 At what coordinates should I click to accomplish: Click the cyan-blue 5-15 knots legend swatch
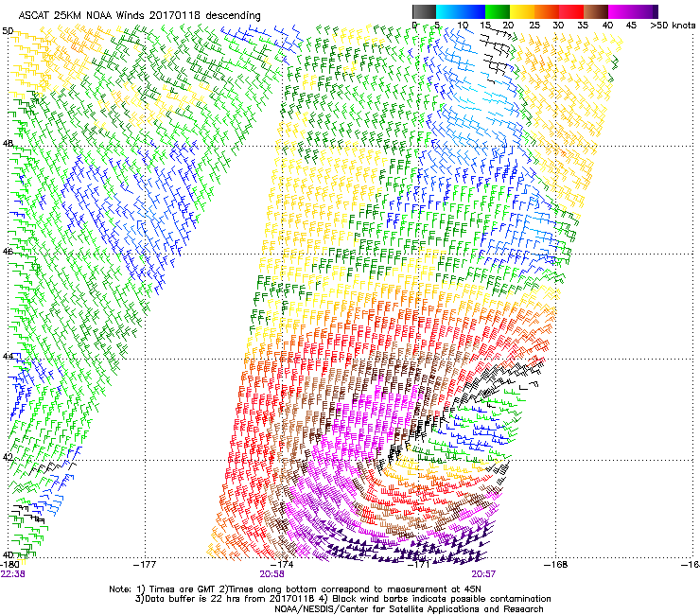(x=461, y=11)
